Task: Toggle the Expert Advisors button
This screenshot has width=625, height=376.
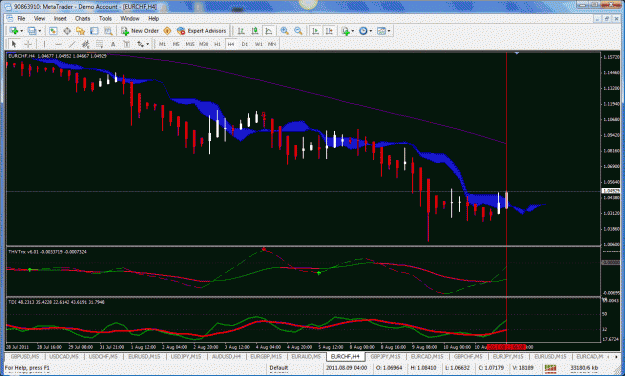Action: (202, 31)
